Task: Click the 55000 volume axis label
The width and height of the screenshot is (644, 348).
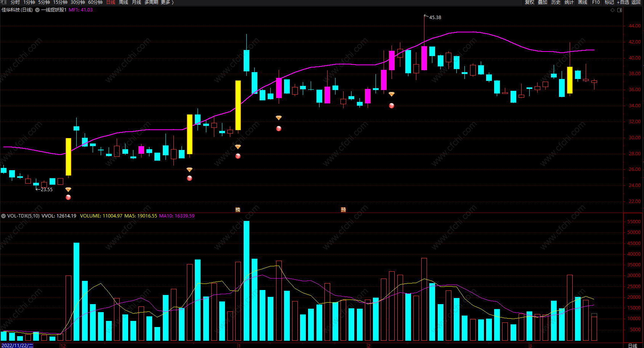Action: click(x=634, y=222)
